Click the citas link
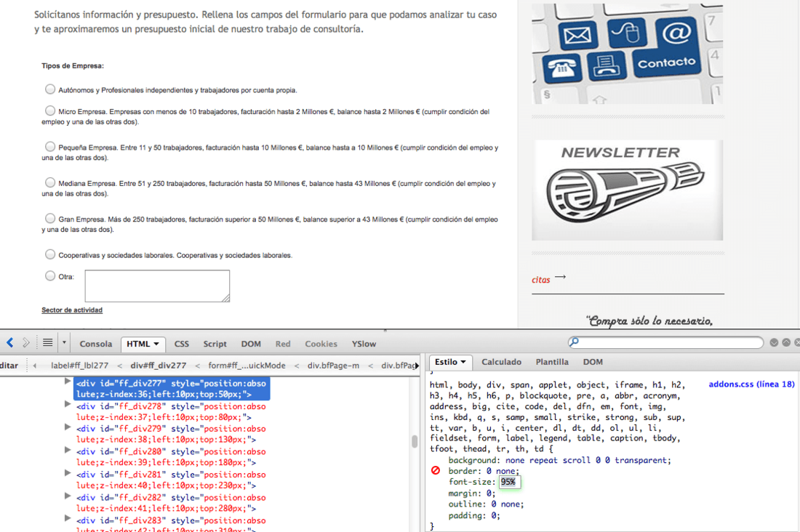Image resolution: width=800 pixels, height=532 pixels. [541, 280]
